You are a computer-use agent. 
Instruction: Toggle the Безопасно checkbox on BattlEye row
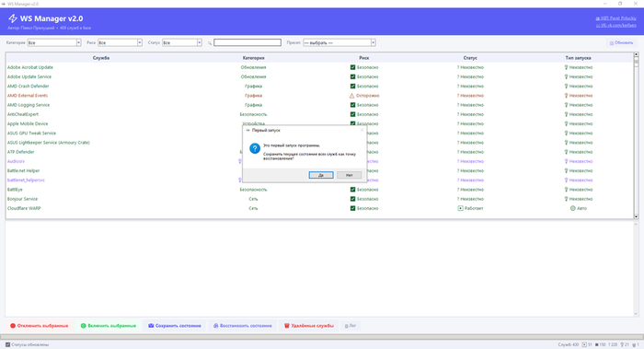352,190
